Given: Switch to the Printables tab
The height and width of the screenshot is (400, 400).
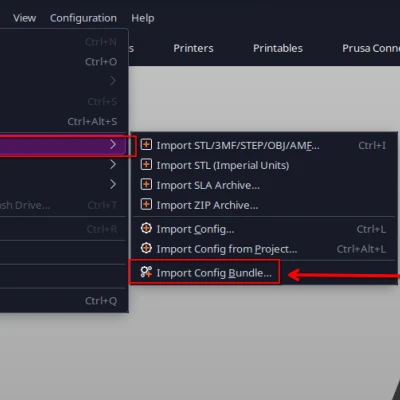Looking at the screenshot, I should [x=278, y=48].
